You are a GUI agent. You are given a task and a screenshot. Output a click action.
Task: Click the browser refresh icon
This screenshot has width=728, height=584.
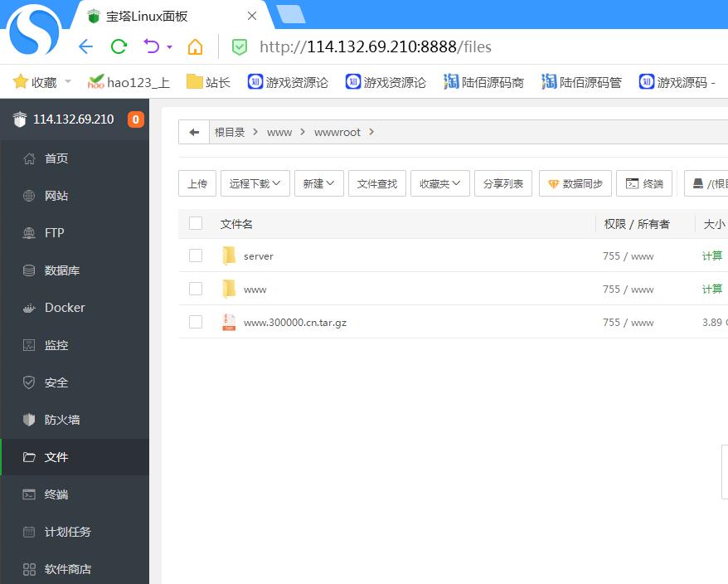coord(119,47)
